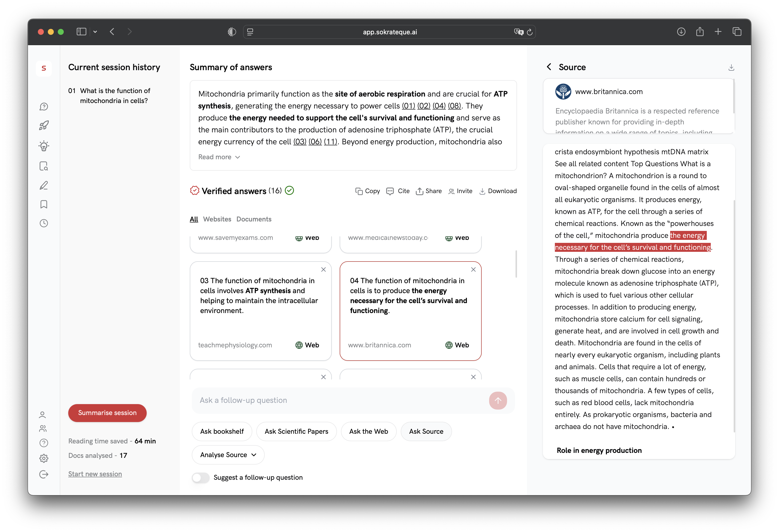Image resolution: width=779 pixels, height=532 pixels.
Task: Switch to the Websites tab
Action: [217, 219]
